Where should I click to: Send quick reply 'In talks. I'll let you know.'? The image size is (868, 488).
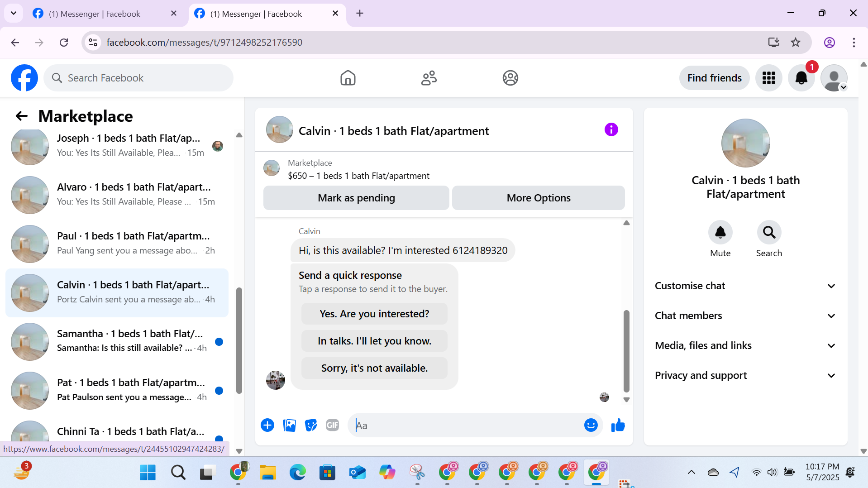(374, 341)
